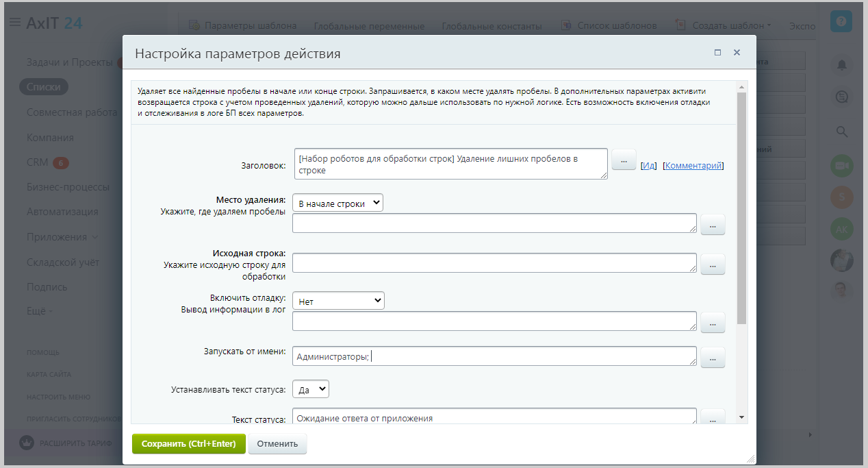Click the ellipsis button beside the Заголовок field
The height and width of the screenshot is (468, 868).
624,160
